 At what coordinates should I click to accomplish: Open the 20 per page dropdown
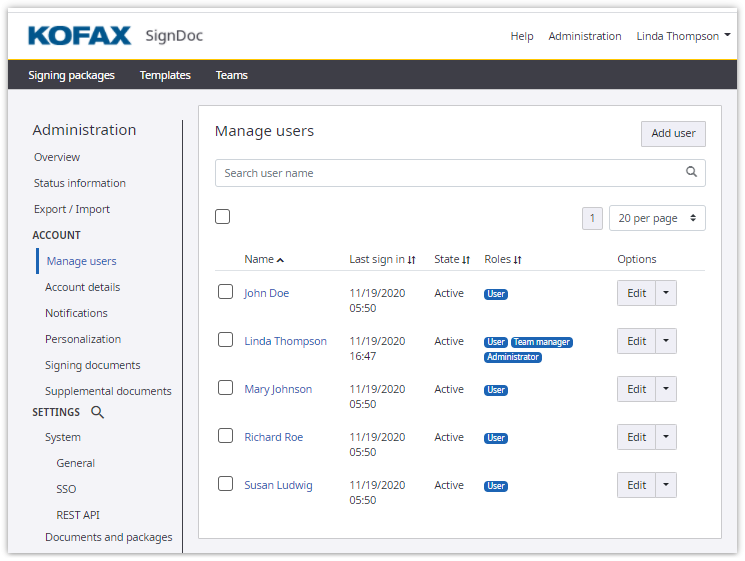pos(656,218)
